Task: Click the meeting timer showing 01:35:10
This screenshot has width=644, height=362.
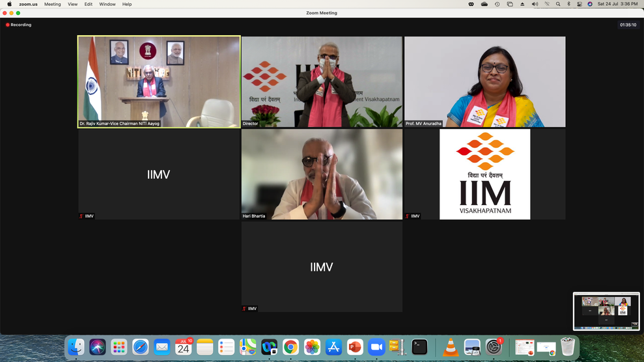Action: click(628, 25)
